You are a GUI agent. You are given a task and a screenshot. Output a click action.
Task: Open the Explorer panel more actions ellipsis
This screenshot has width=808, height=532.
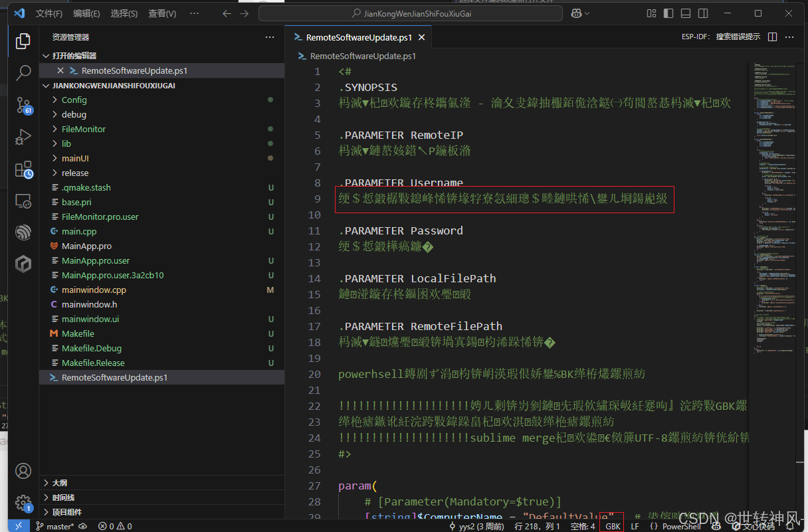coord(269,37)
